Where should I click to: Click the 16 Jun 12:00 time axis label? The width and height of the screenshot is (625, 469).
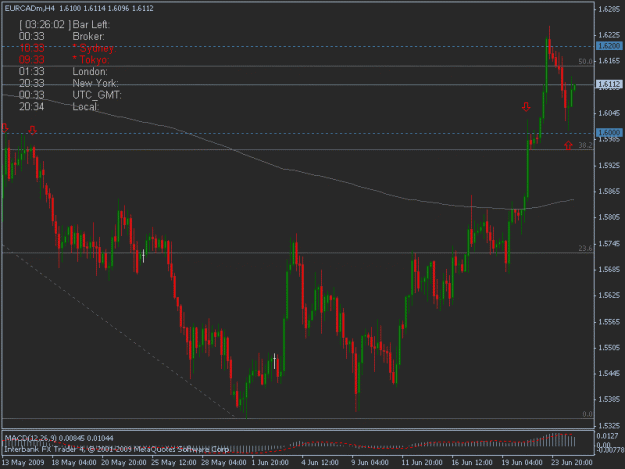(x=472, y=463)
